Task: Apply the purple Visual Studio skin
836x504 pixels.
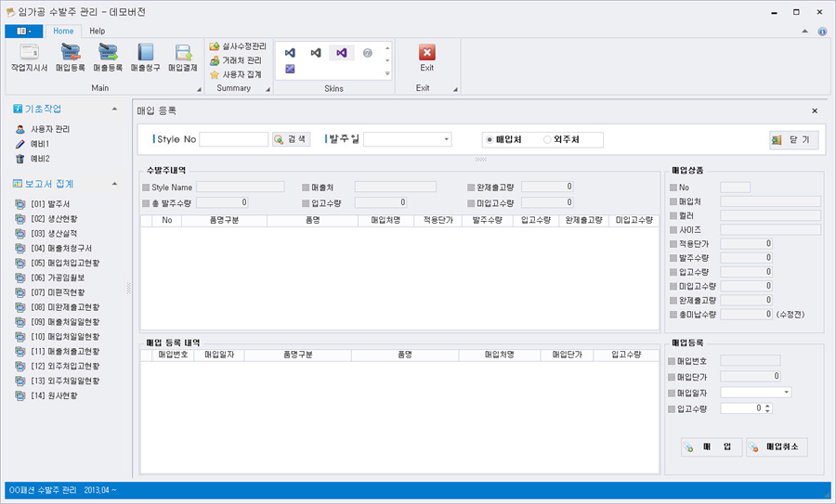Action: 342,53
